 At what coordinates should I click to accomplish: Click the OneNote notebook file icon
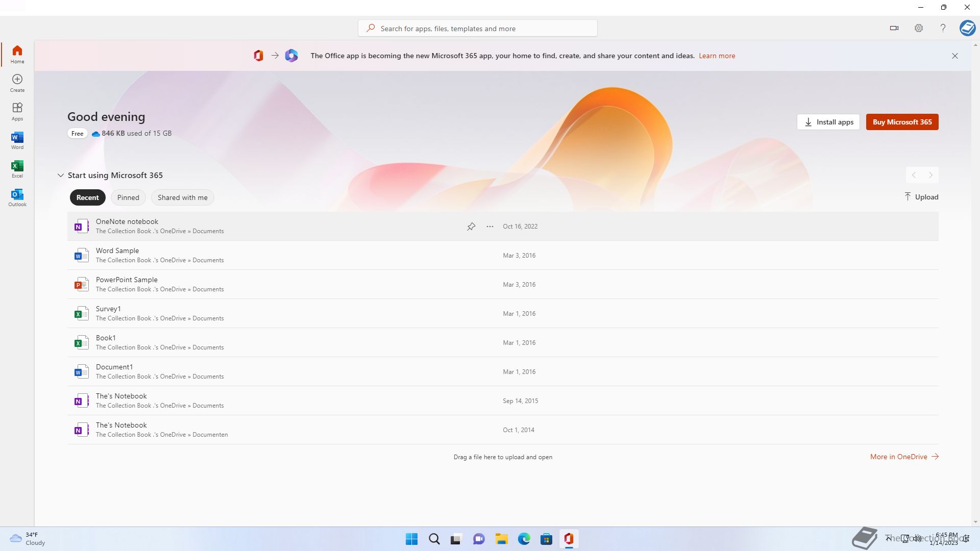click(81, 226)
